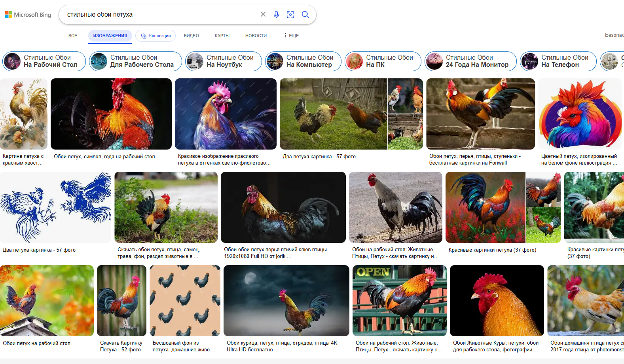Open the rooster under moon thumbnail
The width and height of the screenshot is (624, 364).
286,300
